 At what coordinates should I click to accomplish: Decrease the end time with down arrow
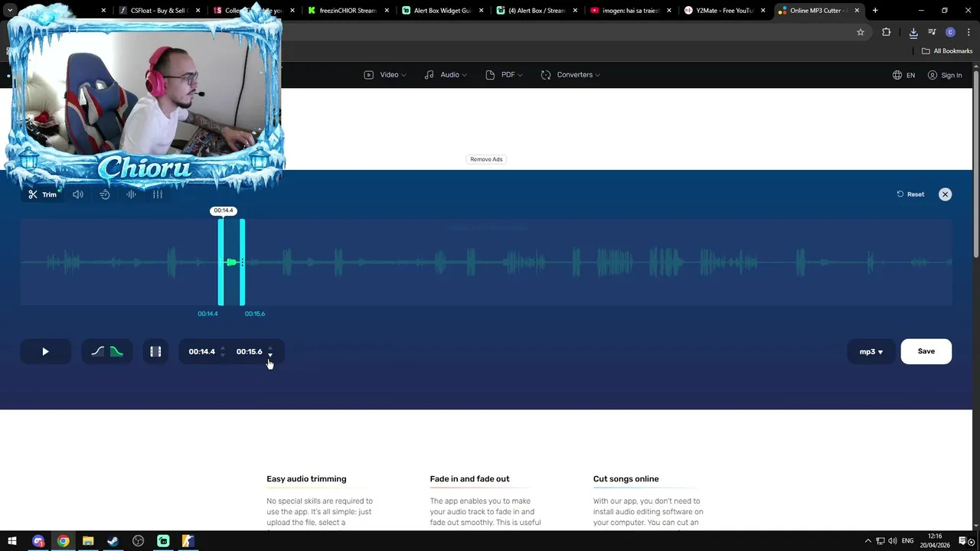pos(270,355)
